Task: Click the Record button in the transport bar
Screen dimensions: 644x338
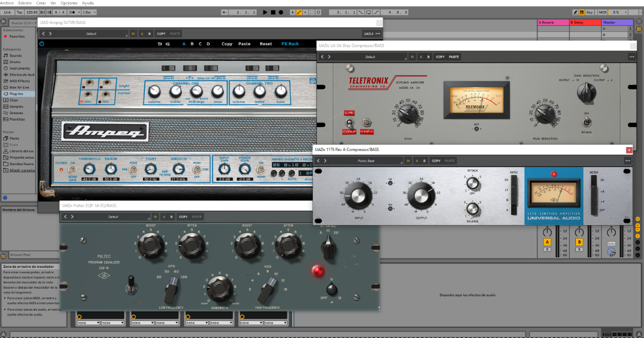Action: pyautogui.click(x=281, y=12)
